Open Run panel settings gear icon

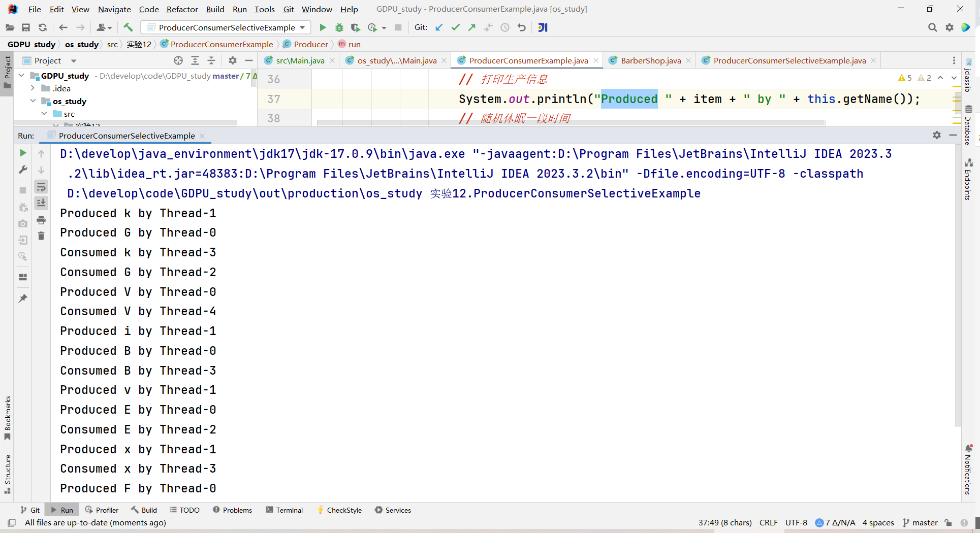(x=937, y=135)
